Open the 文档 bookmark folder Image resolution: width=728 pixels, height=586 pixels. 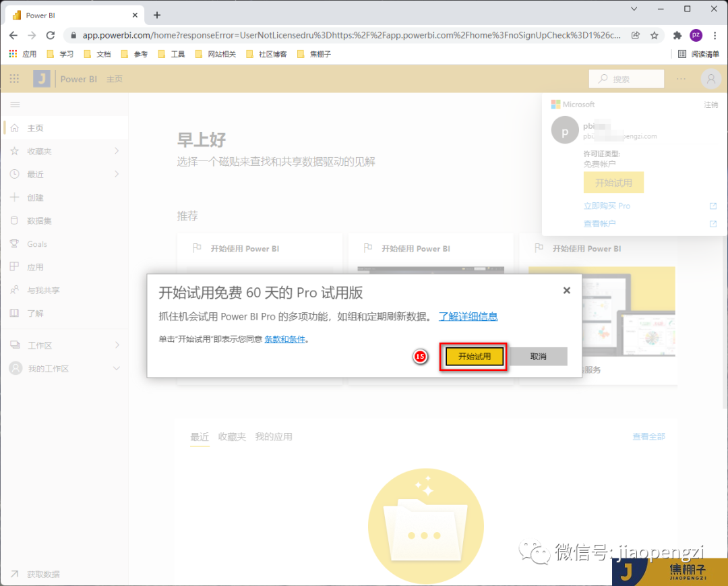click(x=97, y=55)
